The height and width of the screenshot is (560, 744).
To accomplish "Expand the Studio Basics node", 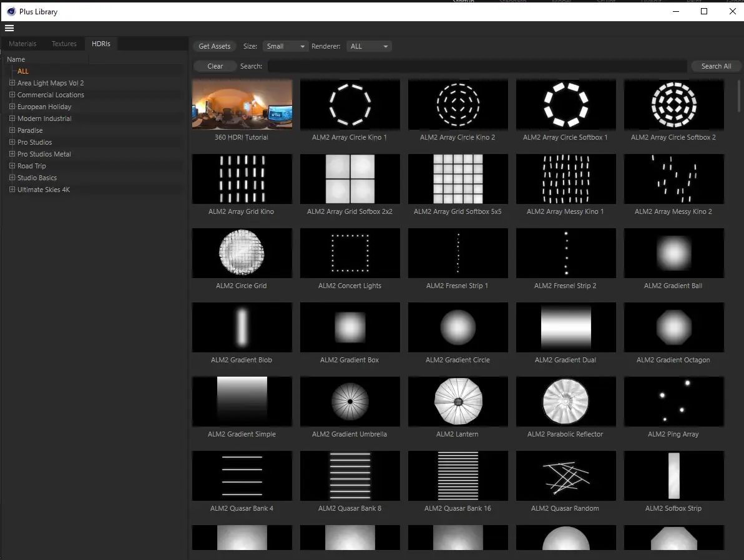I will pyautogui.click(x=12, y=177).
